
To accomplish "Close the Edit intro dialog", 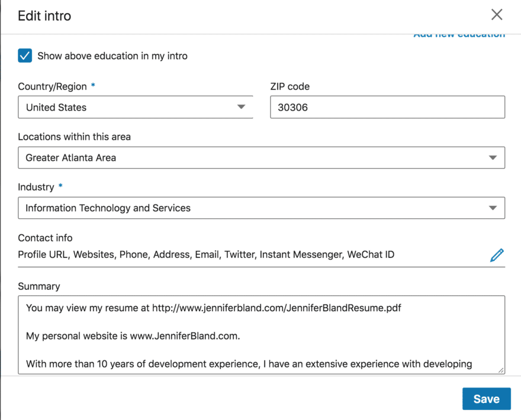I will [497, 15].
